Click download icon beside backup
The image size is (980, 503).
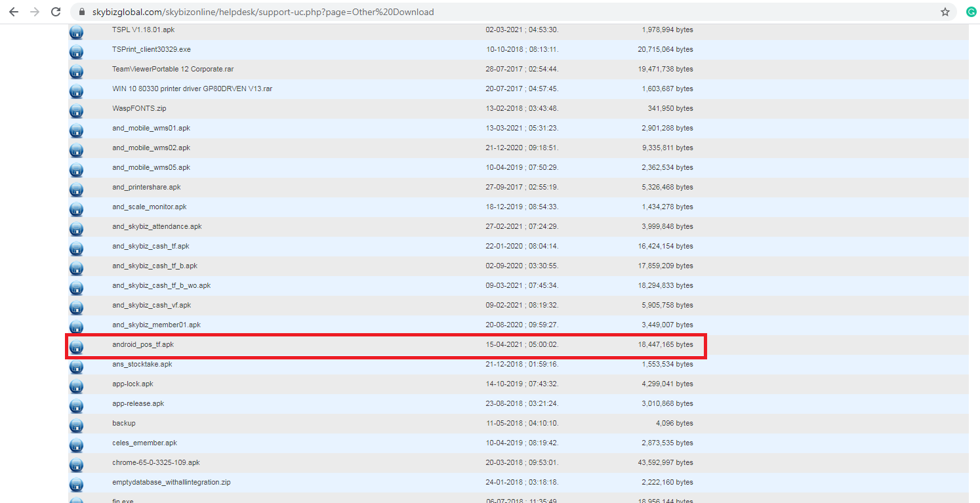tap(76, 425)
